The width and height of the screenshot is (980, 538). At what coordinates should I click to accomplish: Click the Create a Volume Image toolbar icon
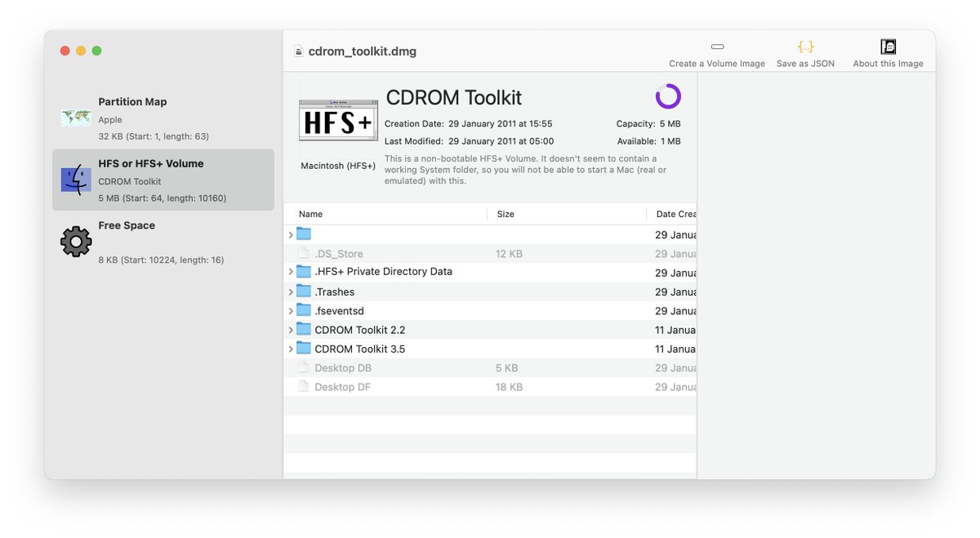(717, 47)
